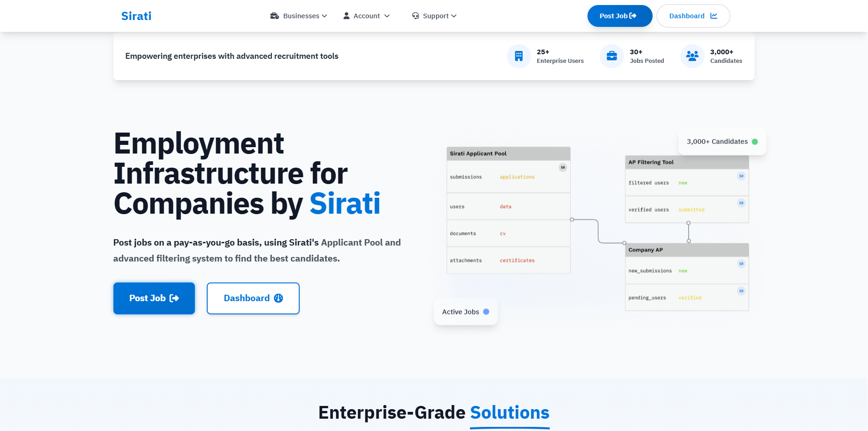Click the Account person icon in navbar

pyautogui.click(x=347, y=16)
